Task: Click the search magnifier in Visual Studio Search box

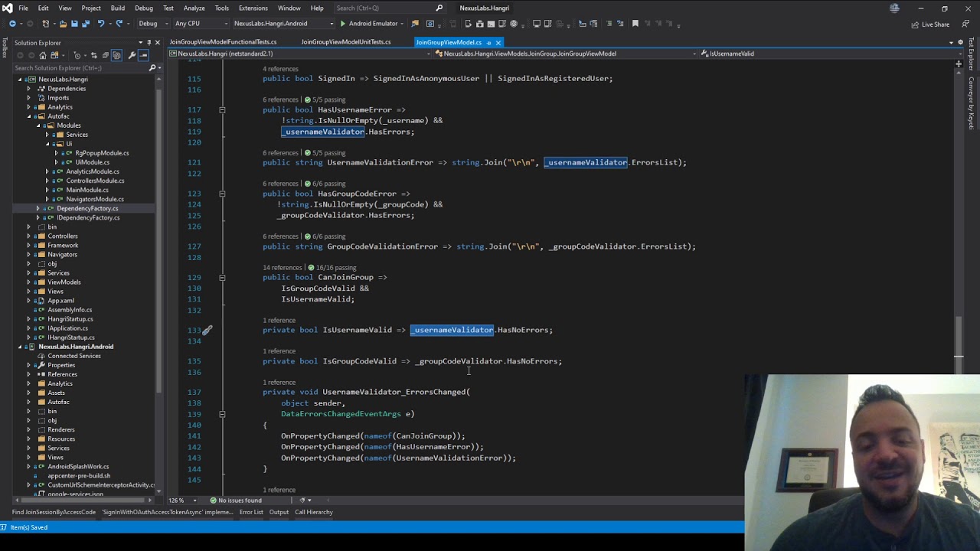Action: point(439,8)
